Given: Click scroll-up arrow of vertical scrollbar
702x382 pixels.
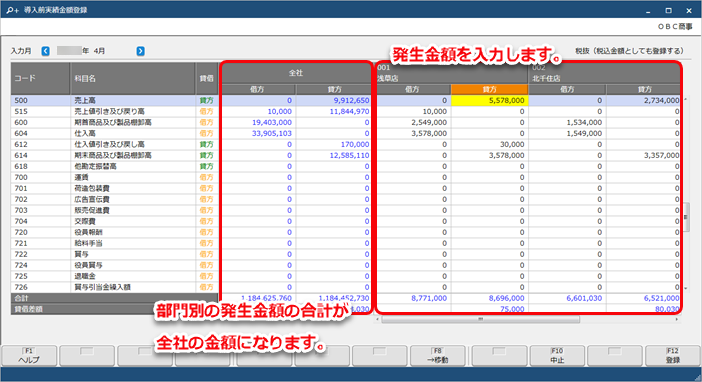Looking at the screenshot, I should click(686, 99).
